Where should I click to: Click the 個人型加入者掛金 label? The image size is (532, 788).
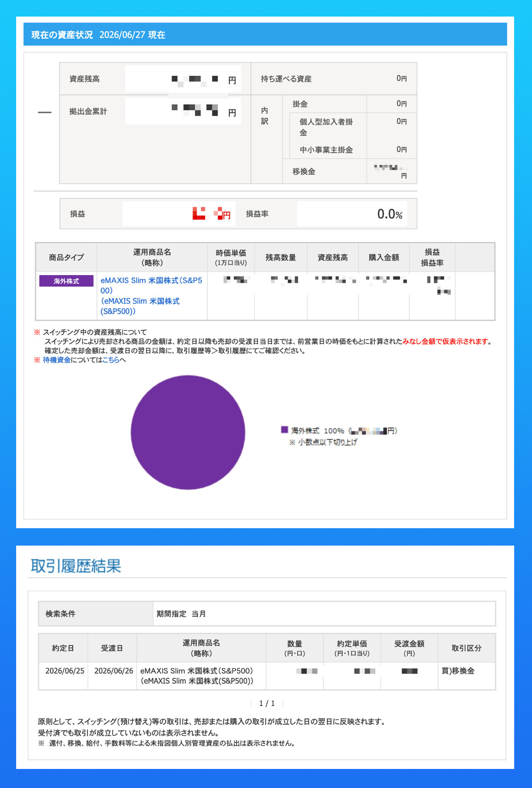pos(326,127)
